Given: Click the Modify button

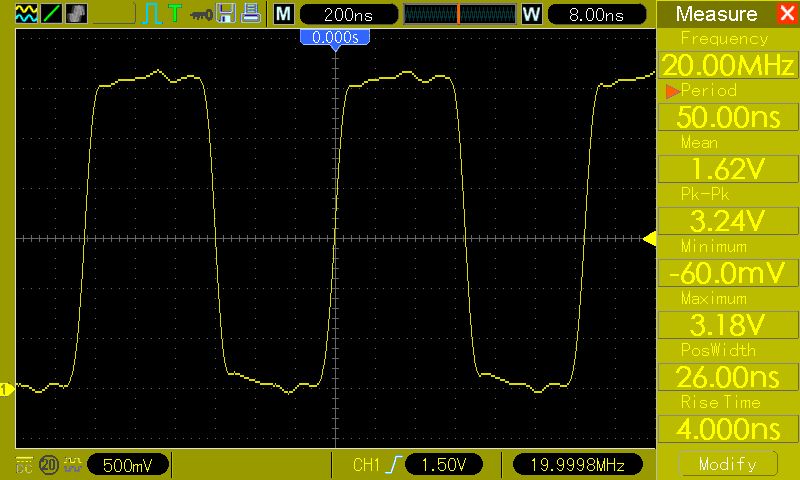Looking at the screenshot, I should click(x=728, y=464).
